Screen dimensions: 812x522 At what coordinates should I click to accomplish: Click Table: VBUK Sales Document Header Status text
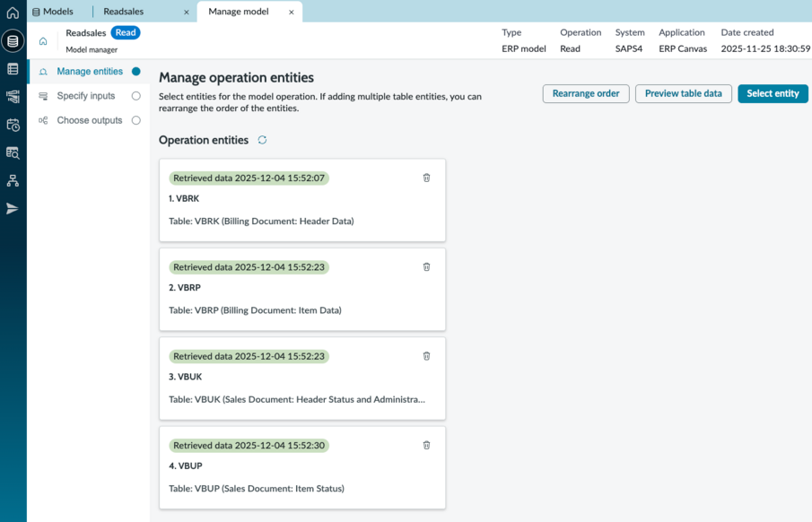297,399
